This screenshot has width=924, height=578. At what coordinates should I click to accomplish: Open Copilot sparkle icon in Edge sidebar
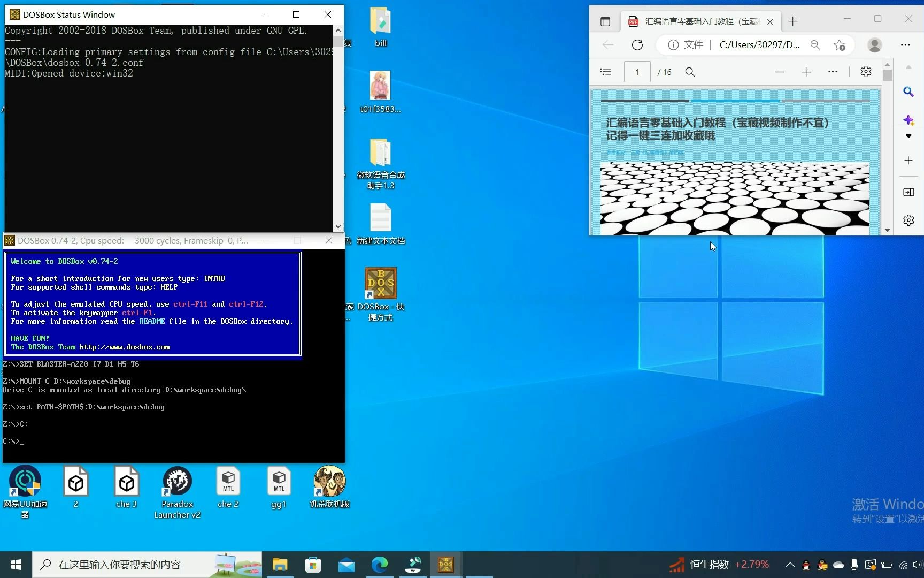[908, 120]
